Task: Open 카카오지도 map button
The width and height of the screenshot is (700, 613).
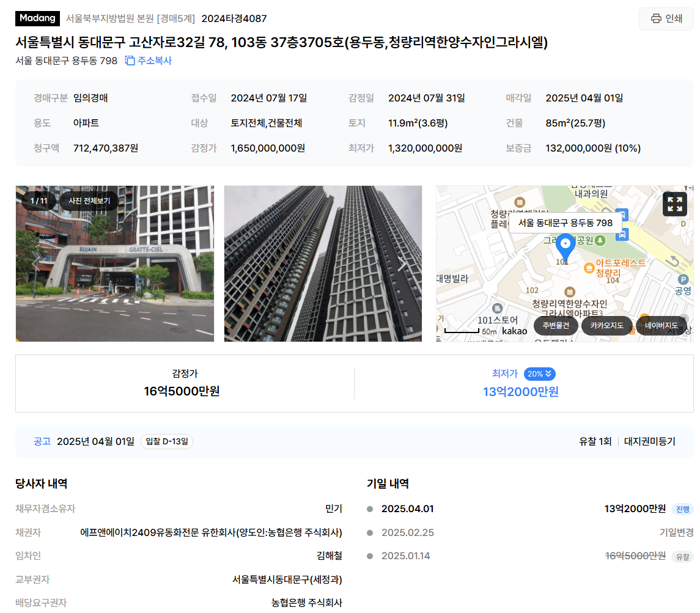Action: click(606, 325)
